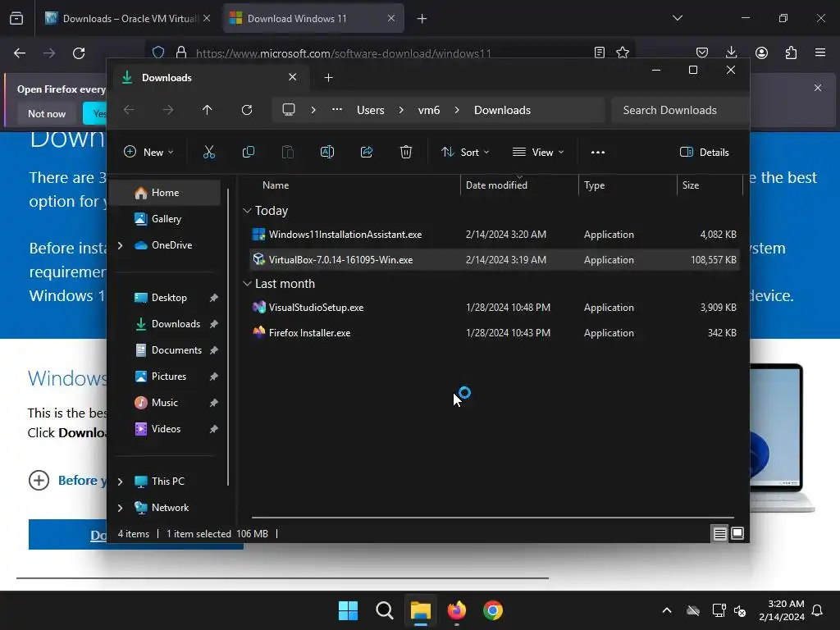The image size is (840, 630).
Task: Select VirtualBox-7.0.14-161095-Win.exe file
Action: coord(495,260)
